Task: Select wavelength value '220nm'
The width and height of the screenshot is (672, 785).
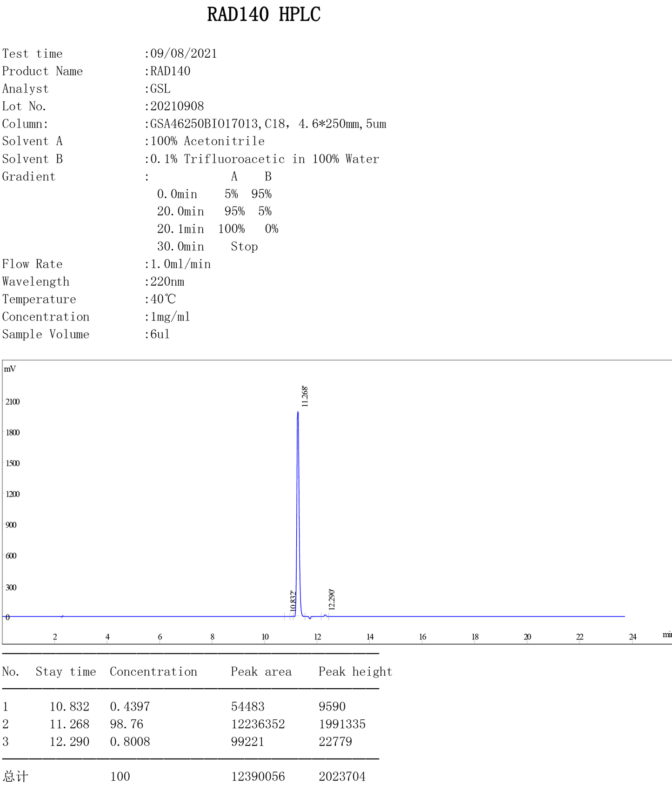Action: (167, 282)
